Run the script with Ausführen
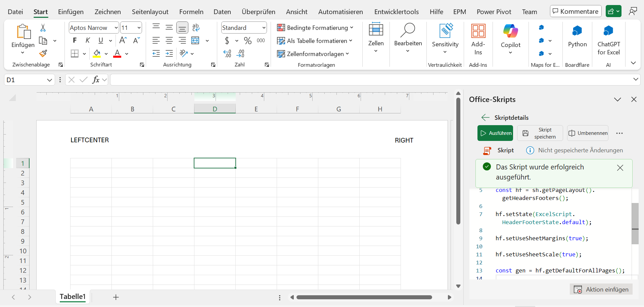644x307 pixels. pos(495,133)
